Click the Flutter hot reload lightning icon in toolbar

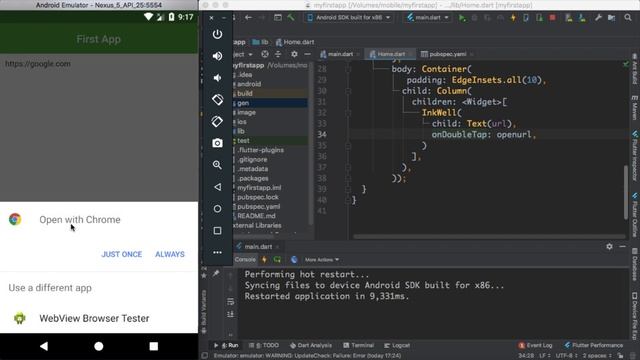tap(513, 18)
